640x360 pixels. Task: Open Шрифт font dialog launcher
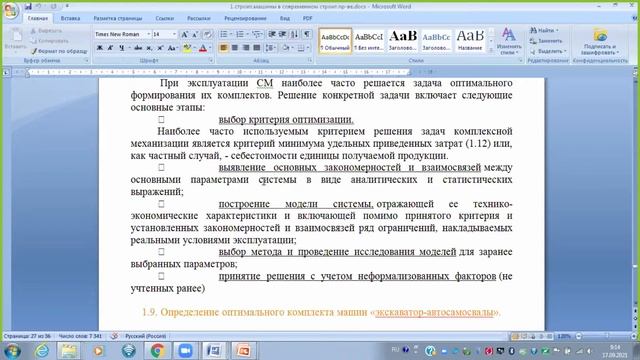click(211, 60)
